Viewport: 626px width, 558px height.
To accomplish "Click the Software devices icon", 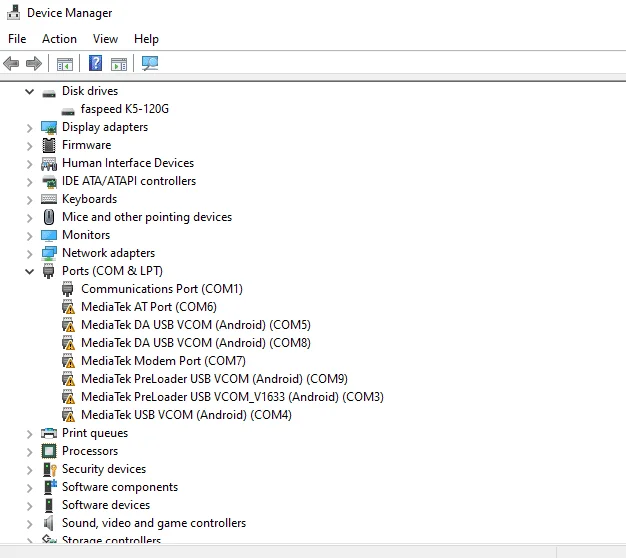I will click(49, 505).
